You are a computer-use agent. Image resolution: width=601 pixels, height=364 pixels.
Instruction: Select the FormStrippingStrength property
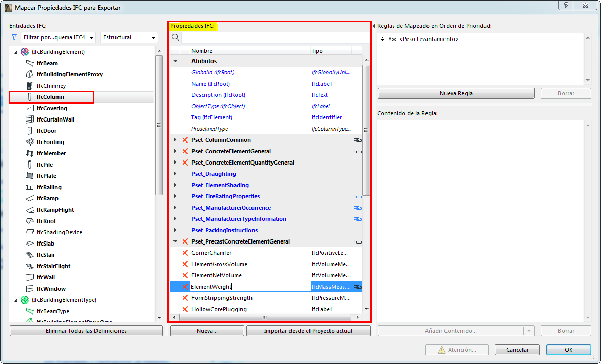222,298
